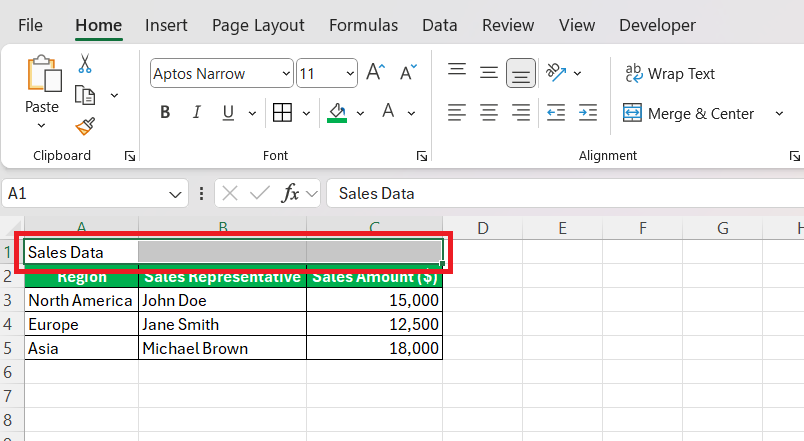The height and width of the screenshot is (441, 804).
Task: Select column F header
Action: pyautogui.click(x=642, y=228)
